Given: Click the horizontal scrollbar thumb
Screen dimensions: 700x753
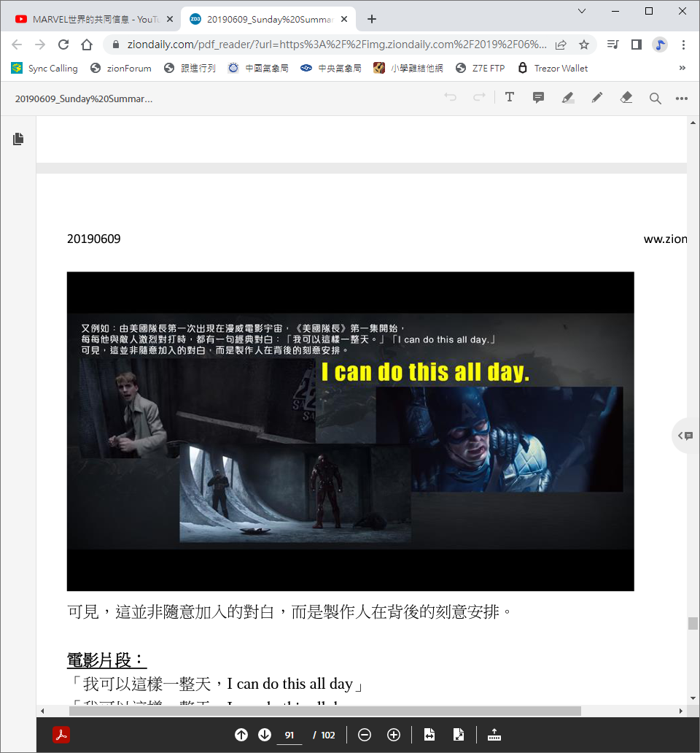Looking at the screenshot, I should 325,711.
